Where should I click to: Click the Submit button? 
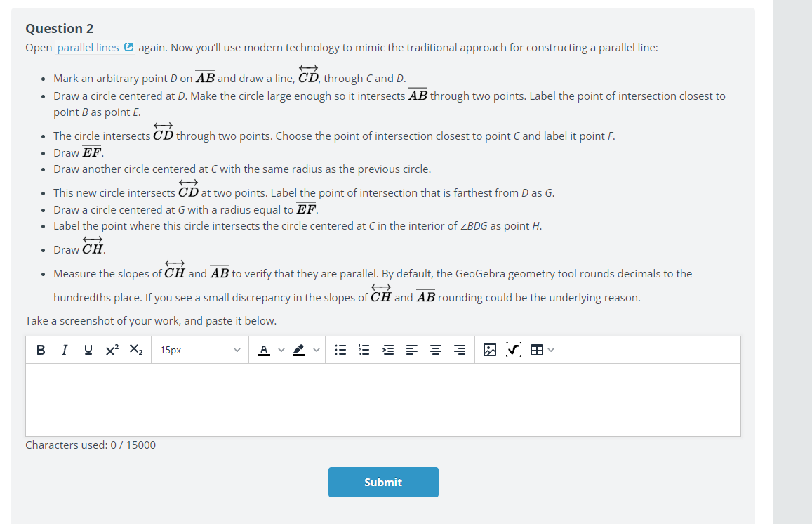383,482
